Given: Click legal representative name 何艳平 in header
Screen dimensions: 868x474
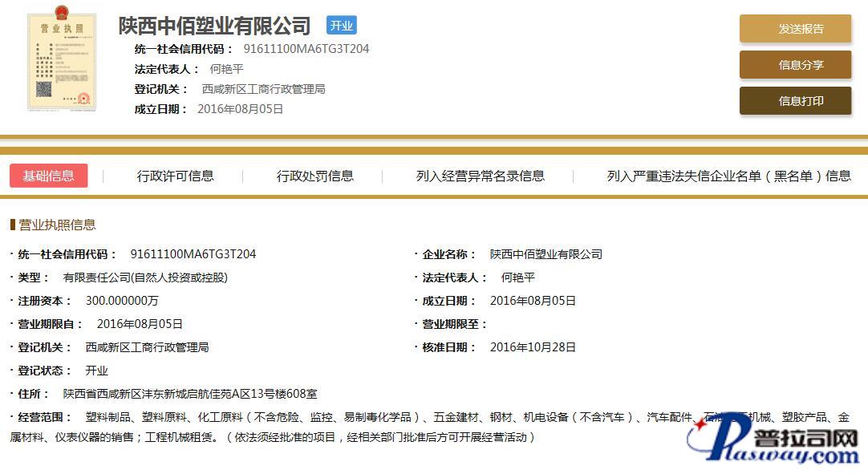Looking at the screenshot, I should pos(226,69).
